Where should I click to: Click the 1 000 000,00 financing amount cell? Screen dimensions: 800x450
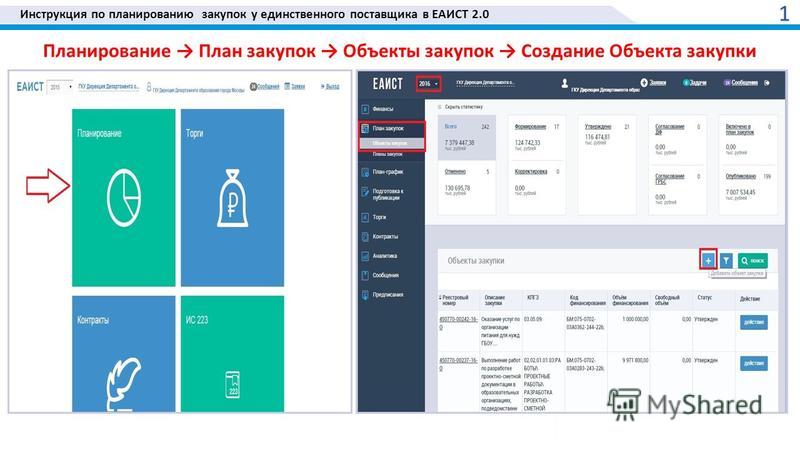pos(635,319)
